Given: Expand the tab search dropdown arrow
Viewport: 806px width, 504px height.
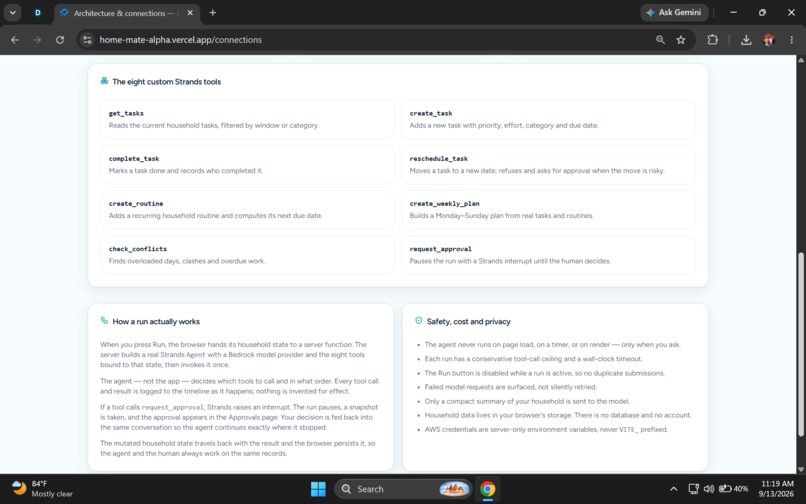Looking at the screenshot, I should (x=12, y=13).
